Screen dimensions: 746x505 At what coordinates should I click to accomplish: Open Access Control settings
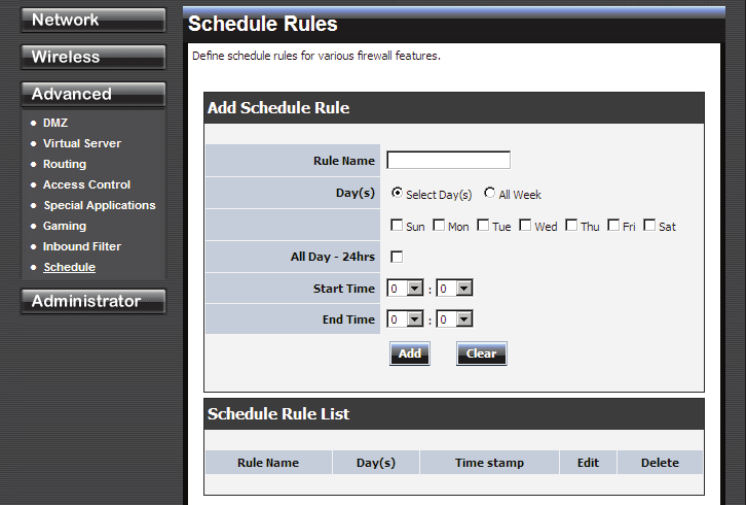click(87, 185)
